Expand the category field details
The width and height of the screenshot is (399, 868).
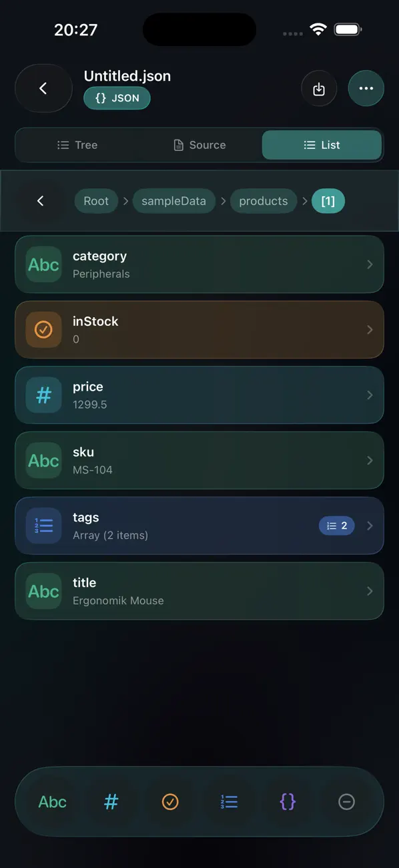(199, 264)
